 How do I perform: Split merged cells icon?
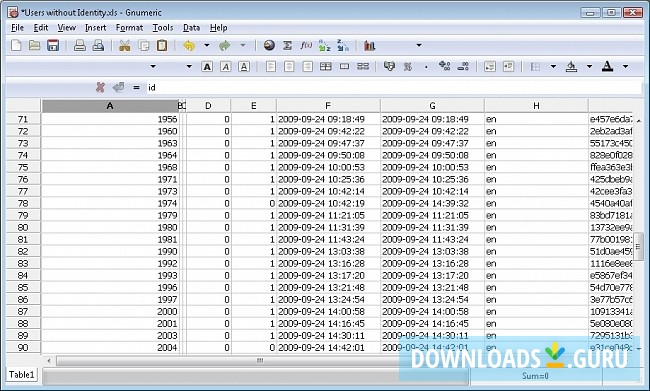[x=363, y=66]
